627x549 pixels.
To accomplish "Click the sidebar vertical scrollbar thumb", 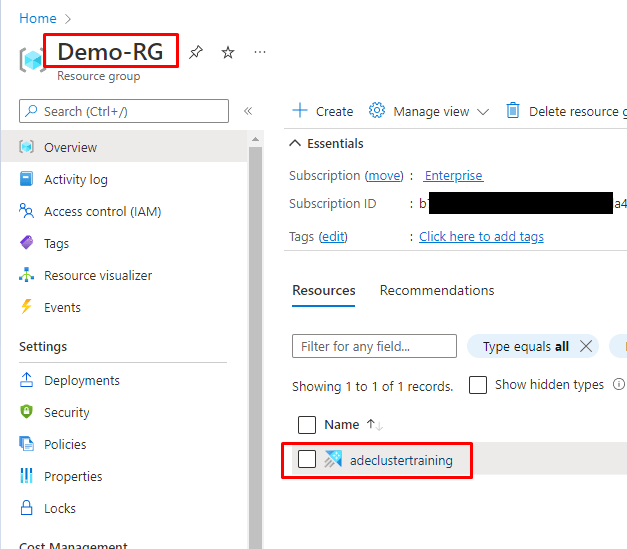I will [x=256, y=347].
